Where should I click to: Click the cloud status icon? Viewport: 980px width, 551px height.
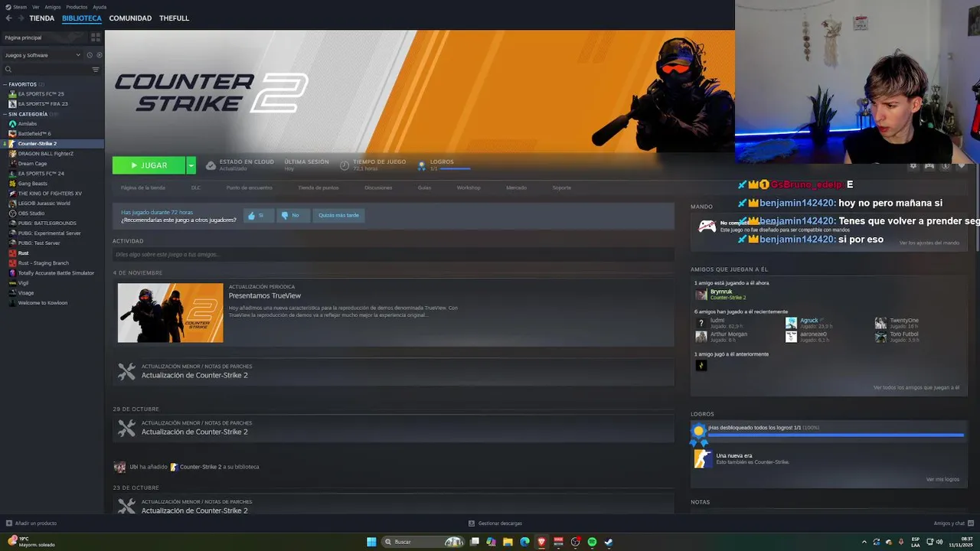[211, 165]
